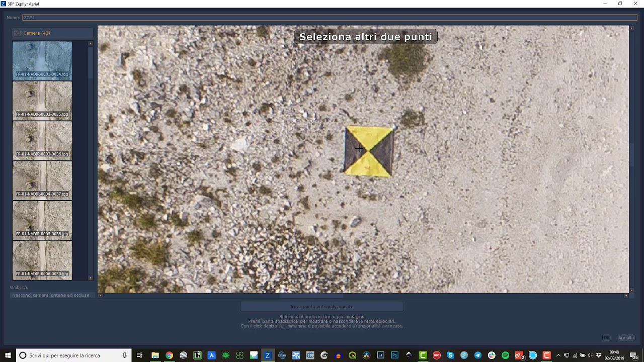Click Trova punto automaticamente button
644x362 pixels.
[322, 306]
